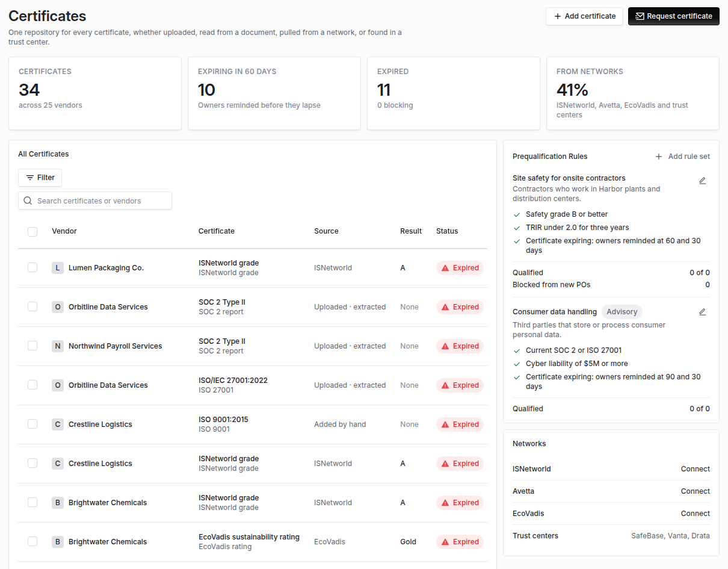Click the Source column header
Viewport: 728px width, 569px height.
(326, 231)
